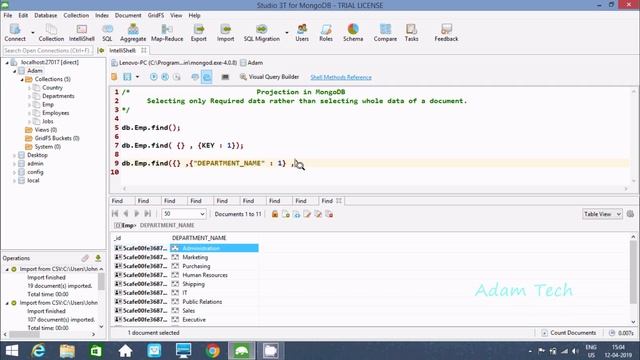The height and width of the screenshot is (360, 640).
Task: Expand the Country collection node
Action: pos(29,88)
